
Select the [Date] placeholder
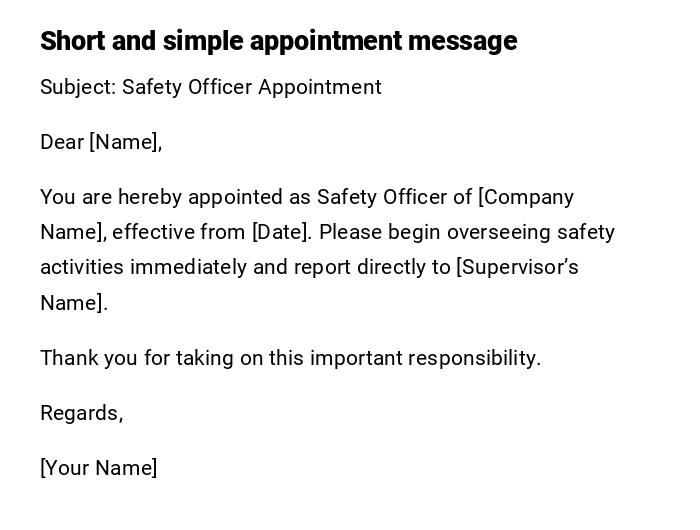click(282, 232)
